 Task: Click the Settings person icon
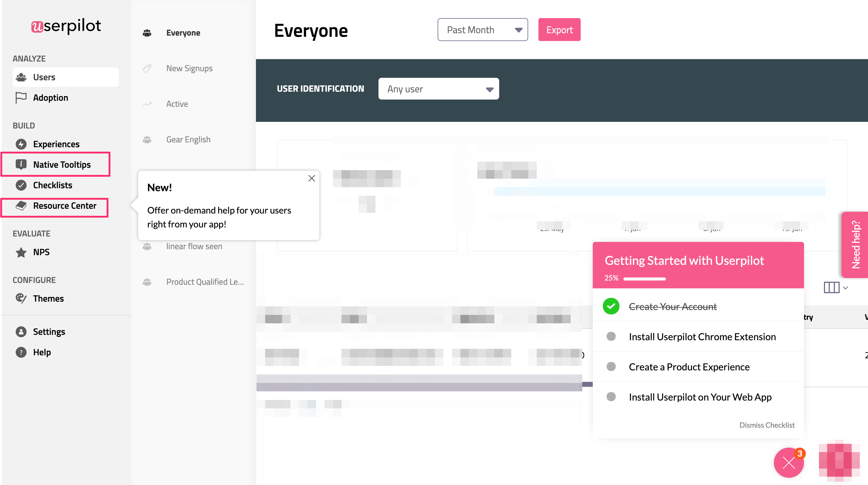[21, 332]
